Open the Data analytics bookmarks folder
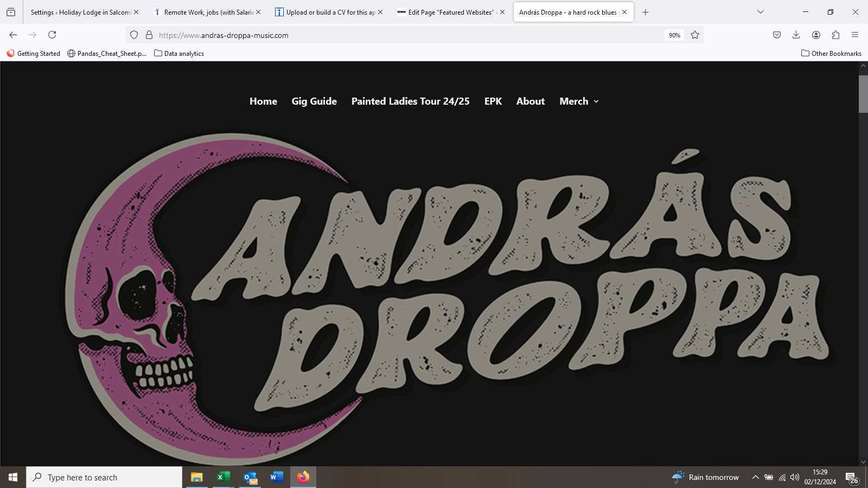The height and width of the screenshot is (488, 868). (179, 53)
